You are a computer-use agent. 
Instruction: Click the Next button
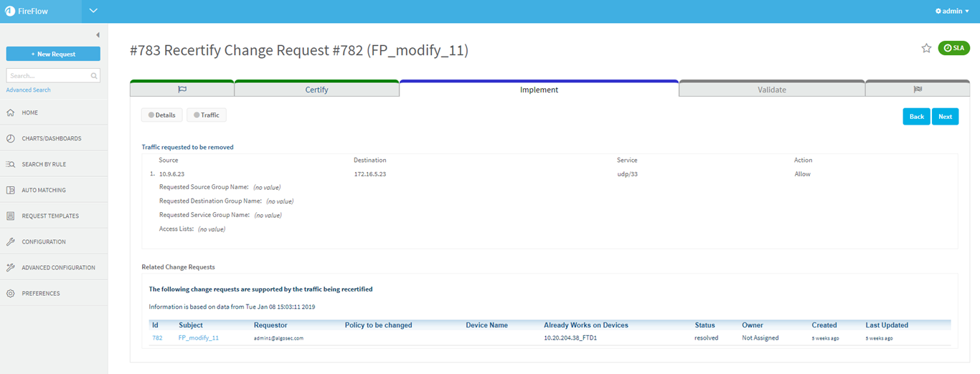click(x=945, y=117)
